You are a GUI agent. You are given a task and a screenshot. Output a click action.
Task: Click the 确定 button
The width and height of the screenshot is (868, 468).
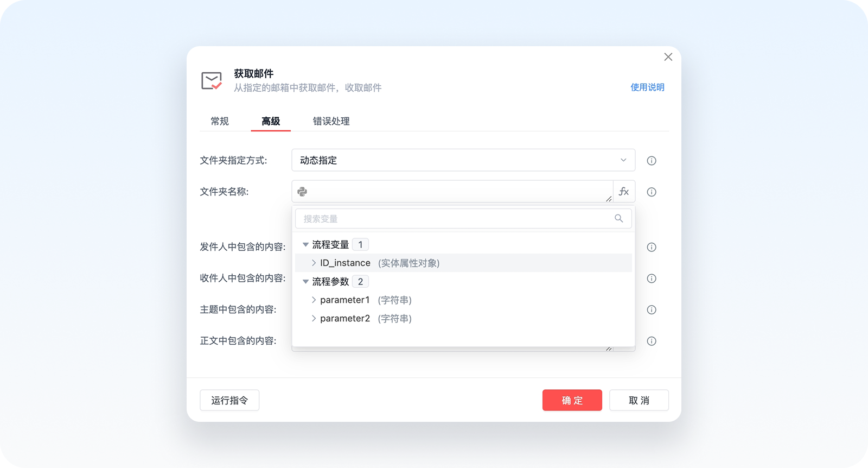click(572, 400)
